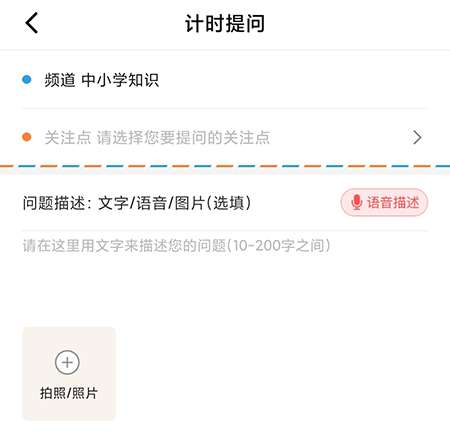450x431 pixels.
Task: Click 中小学知识 channel name
Action: click(120, 80)
